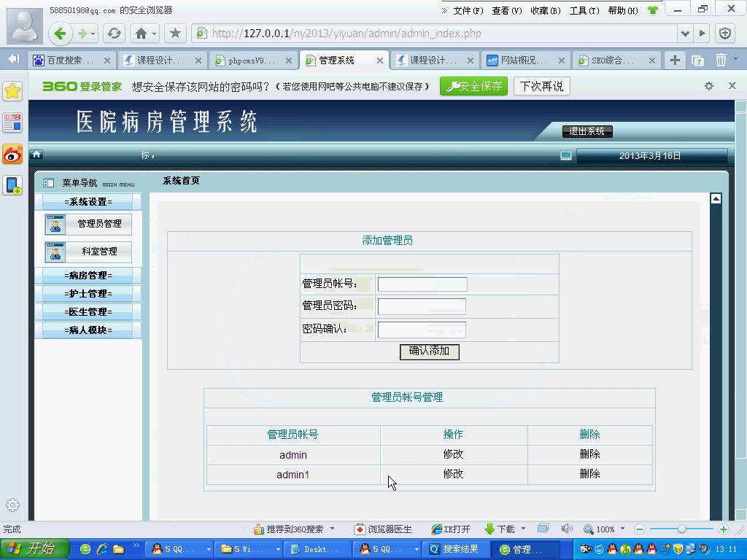
Task: Click the forward navigation arrow
Action: point(82,34)
